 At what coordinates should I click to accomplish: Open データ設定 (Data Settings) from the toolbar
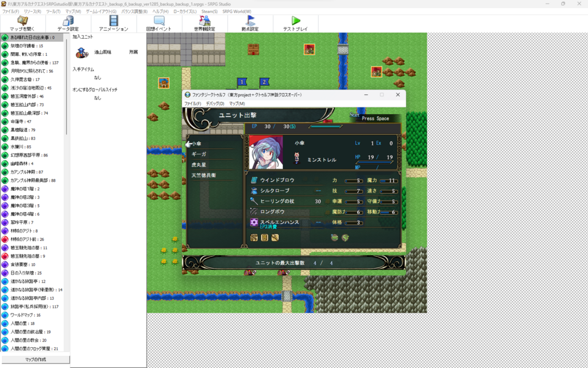(68, 23)
